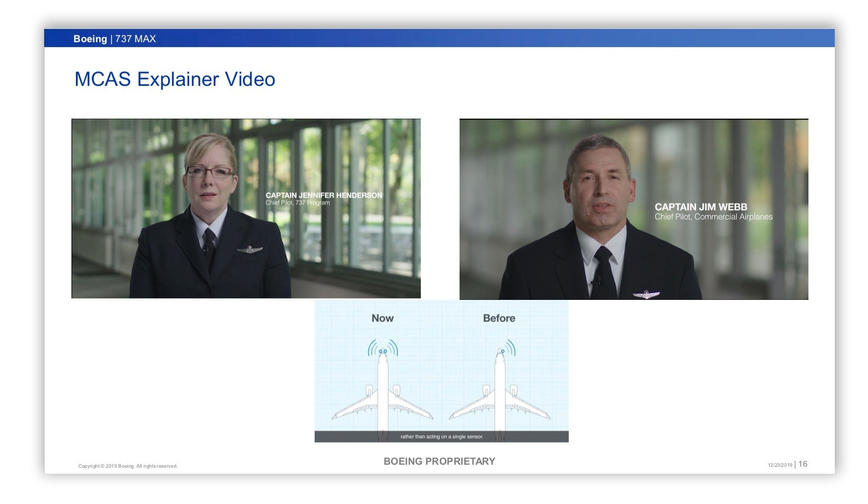
Task: Click the dual sensor signal icon on Now airplane
Action: (383, 348)
